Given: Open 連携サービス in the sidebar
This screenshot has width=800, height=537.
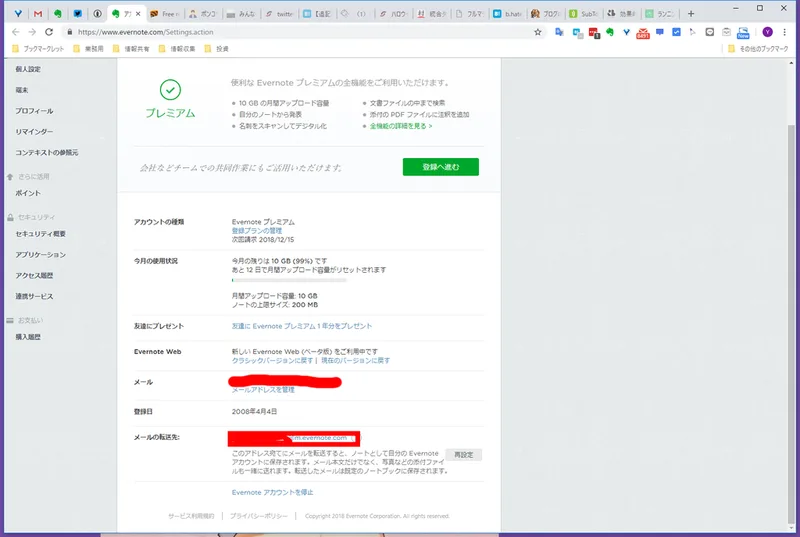Looking at the screenshot, I should (x=34, y=296).
